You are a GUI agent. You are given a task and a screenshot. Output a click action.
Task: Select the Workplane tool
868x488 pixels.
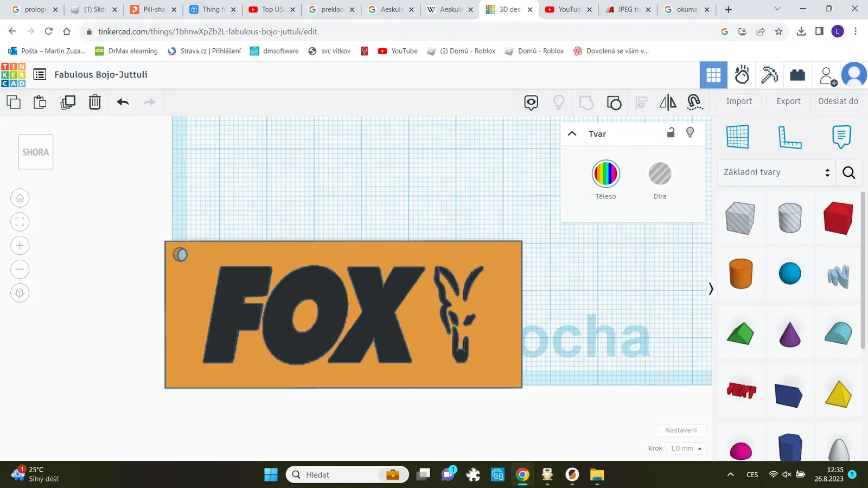coord(738,137)
